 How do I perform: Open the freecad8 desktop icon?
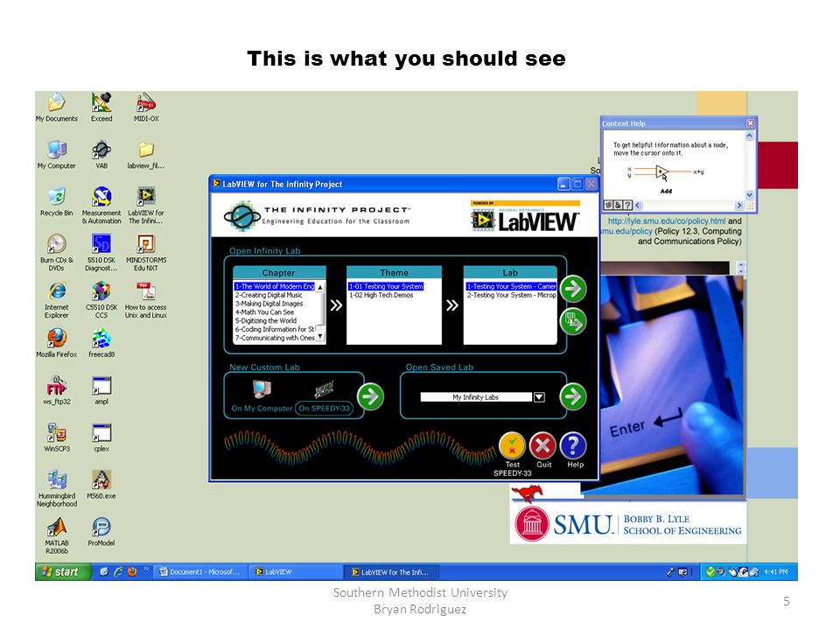click(101, 343)
